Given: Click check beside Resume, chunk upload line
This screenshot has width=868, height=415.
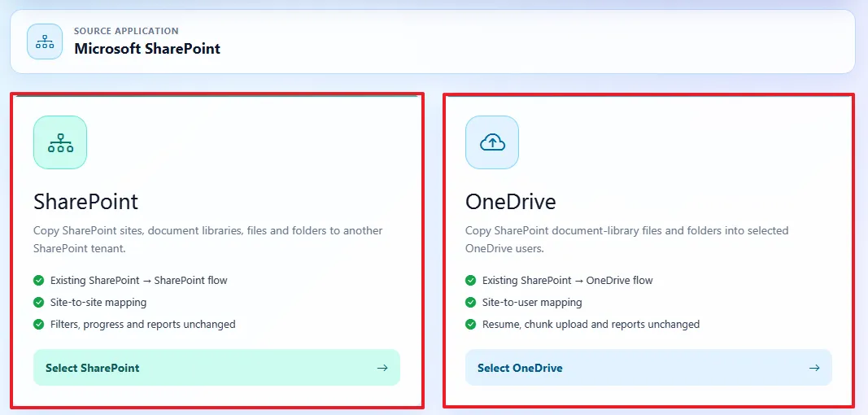Looking at the screenshot, I should 470,324.
